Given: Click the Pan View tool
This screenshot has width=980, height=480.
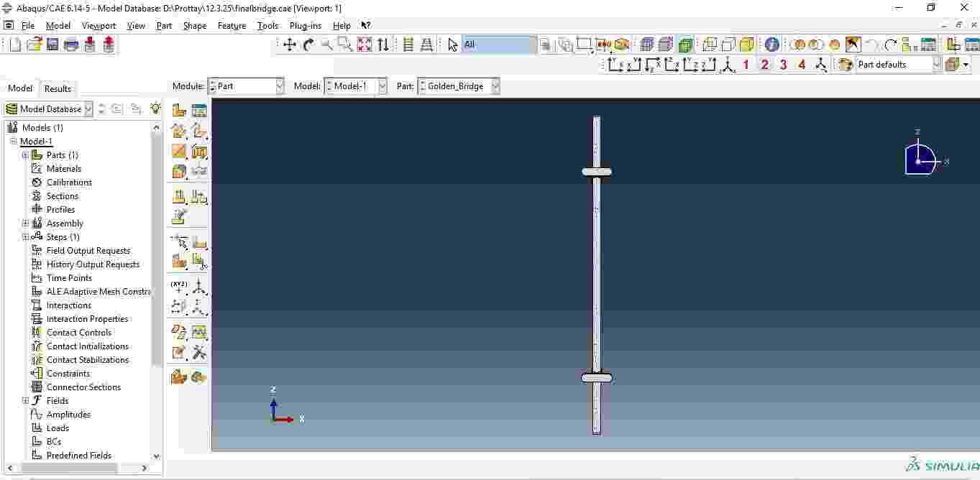Looking at the screenshot, I should click(x=289, y=45).
